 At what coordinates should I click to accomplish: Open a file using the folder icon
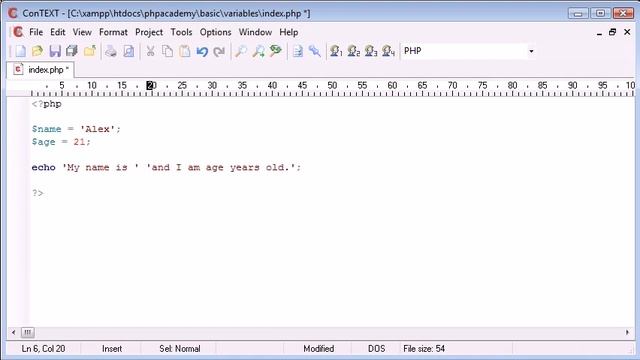point(37,51)
